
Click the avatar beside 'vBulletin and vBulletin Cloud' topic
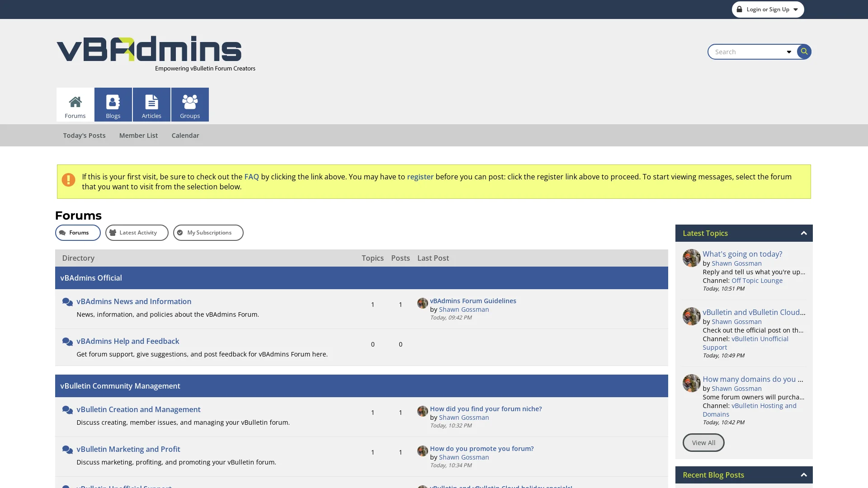click(691, 316)
